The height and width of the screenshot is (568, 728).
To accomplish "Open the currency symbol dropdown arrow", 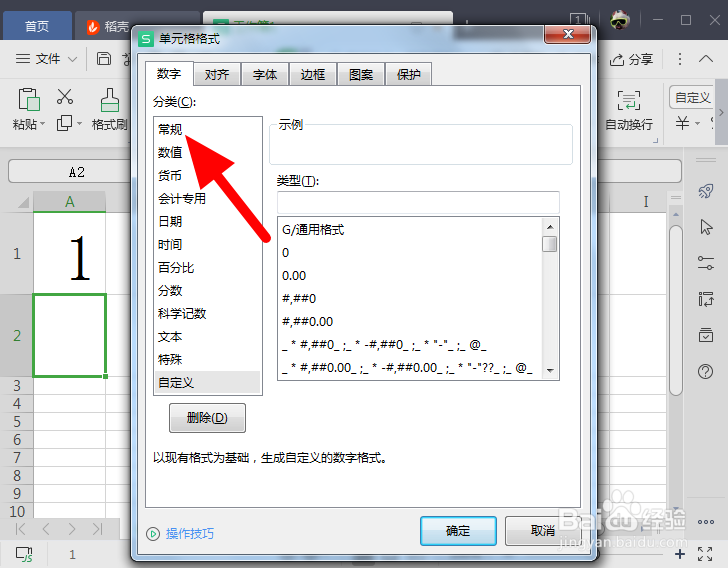I will 697,124.
